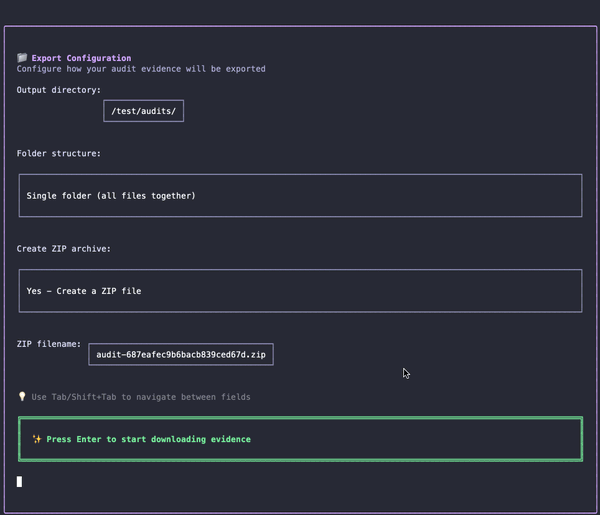
Task: Click the "ZIP filename:" label
Action: pos(49,344)
